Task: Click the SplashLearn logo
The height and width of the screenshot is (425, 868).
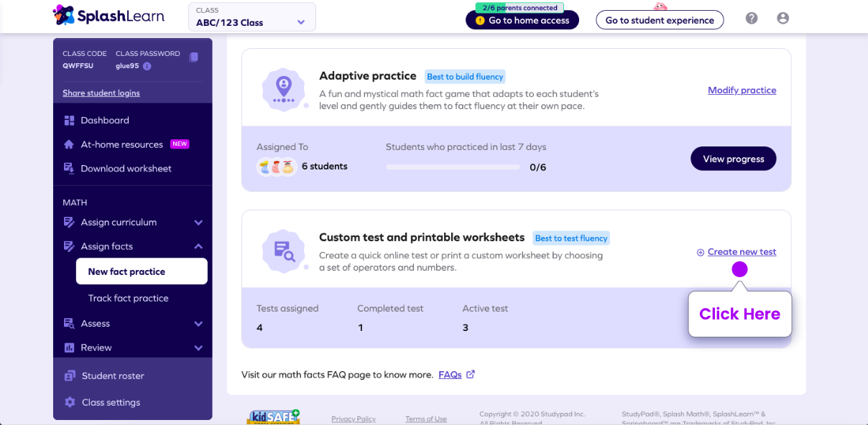Action: click(x=109, y=15)
